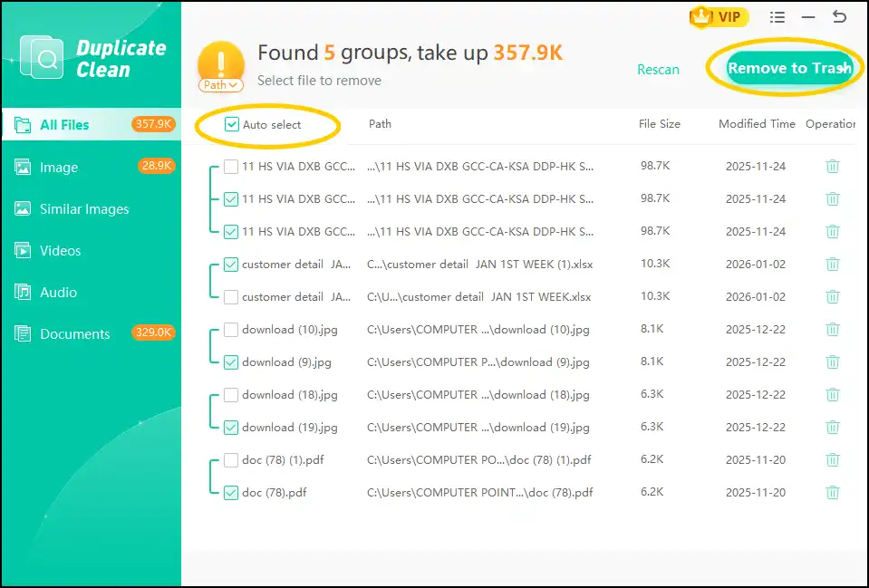Viewport: 869px width, 588px height.
Task: Check download (10).jpg for removal
Action: tap(231, 330)
